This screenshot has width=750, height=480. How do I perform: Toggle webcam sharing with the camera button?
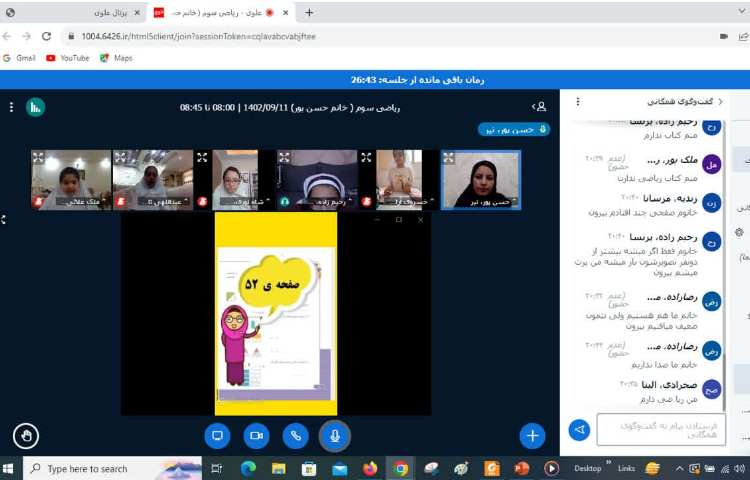tap(256, 436)
